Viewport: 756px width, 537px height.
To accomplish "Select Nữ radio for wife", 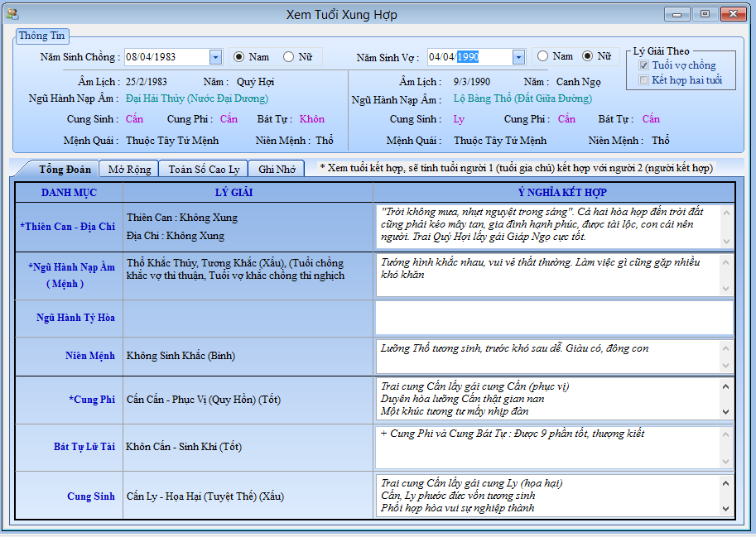I will click(x=588, y=56).
